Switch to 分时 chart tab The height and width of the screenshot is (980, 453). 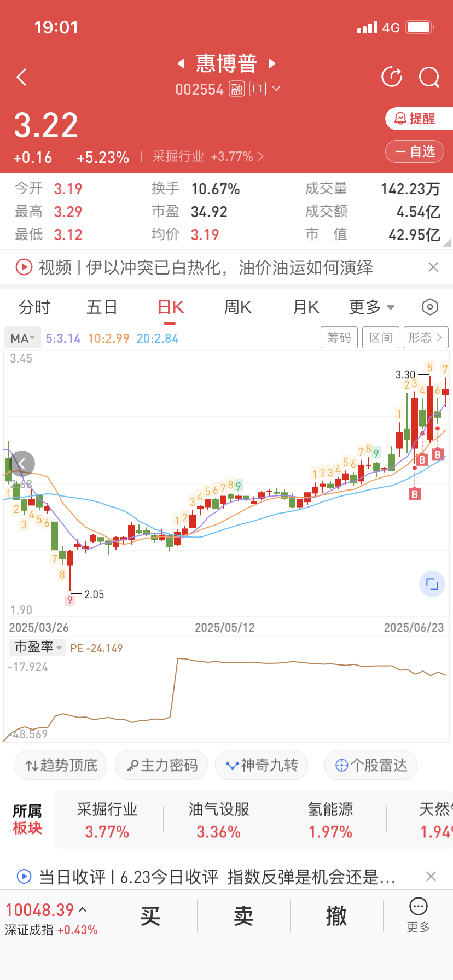[x=34, y=307]
